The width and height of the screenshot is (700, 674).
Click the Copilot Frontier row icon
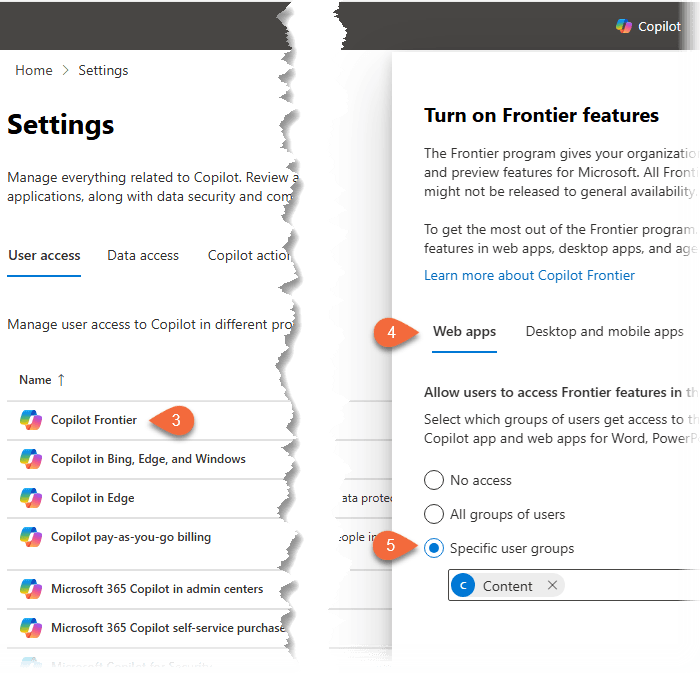(31, 420)
